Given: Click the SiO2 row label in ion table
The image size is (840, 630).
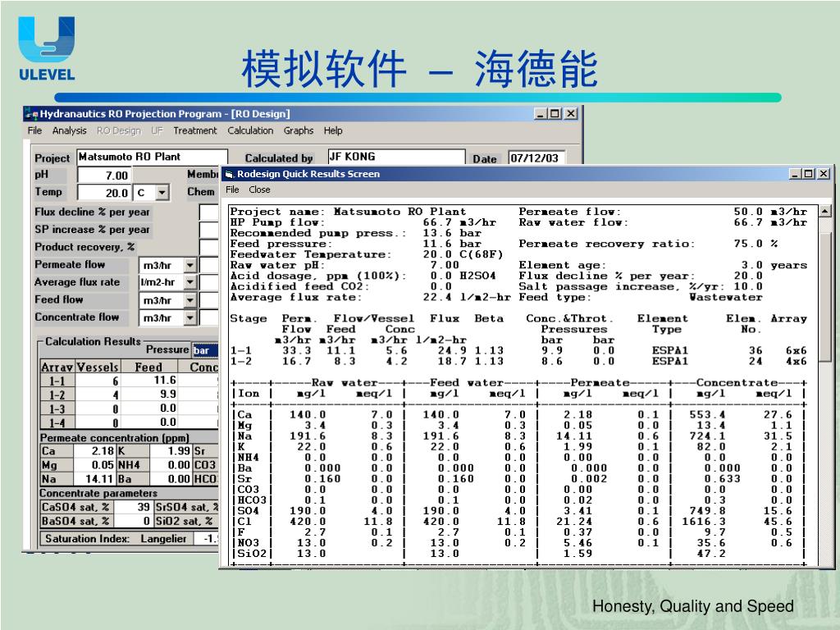Looking at the screenshot, I should (x=252, y=554).
